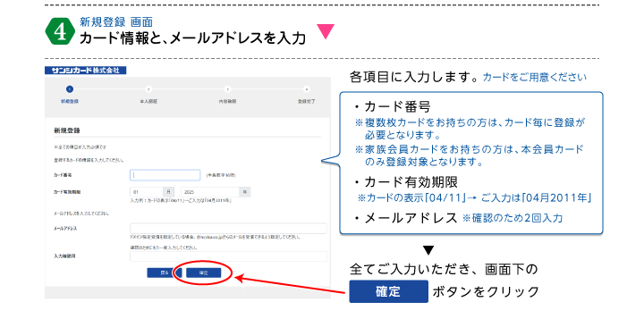Open the expiry year field showing 2025
Viewport: 644px width, 327px height.
pos(210,191)
